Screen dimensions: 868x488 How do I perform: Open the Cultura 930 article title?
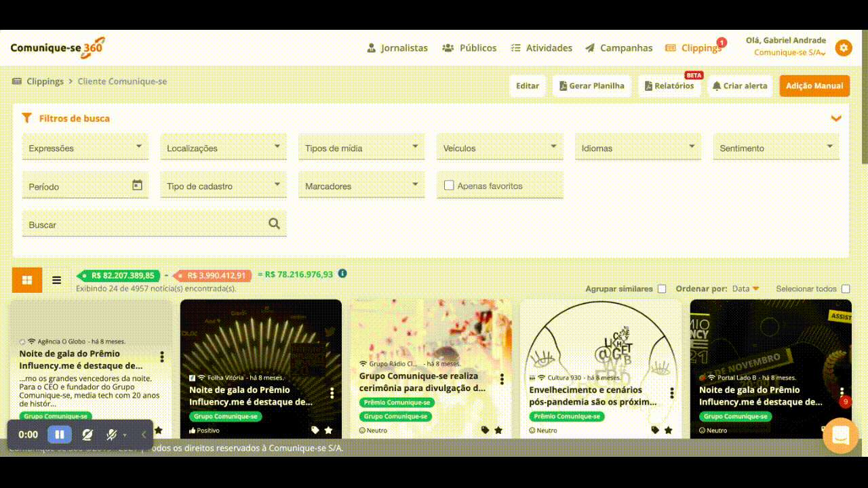click(593, 396)
